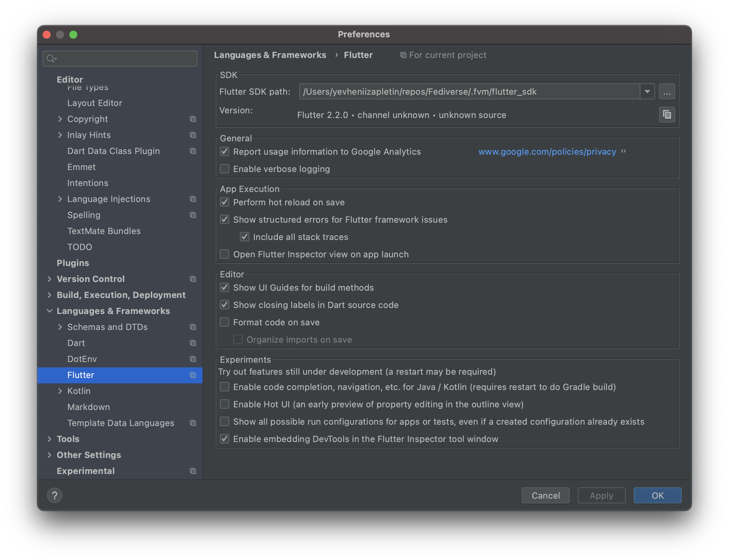Click project-level icon next to Dart item
Image resolution: width=729 pixels, height=560 pixels.
pos(193,343)
